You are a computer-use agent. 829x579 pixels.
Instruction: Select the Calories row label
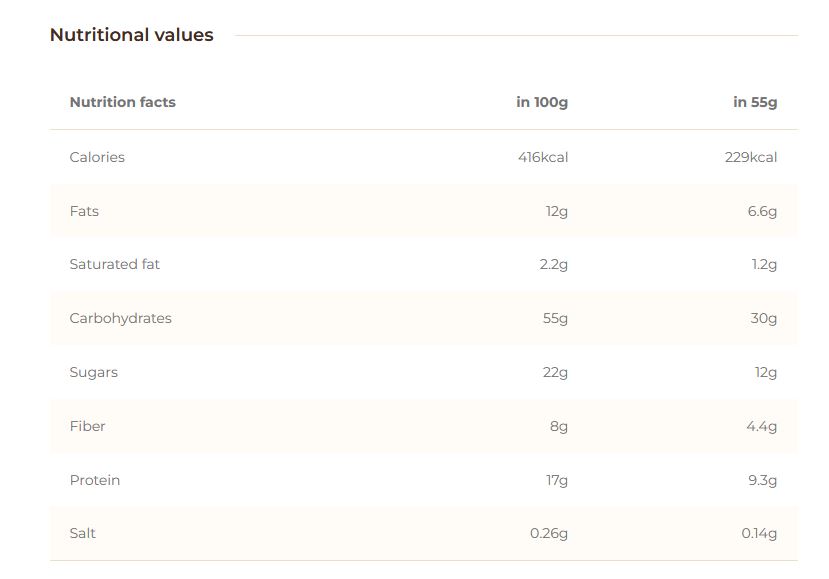(x=97, y=157)
